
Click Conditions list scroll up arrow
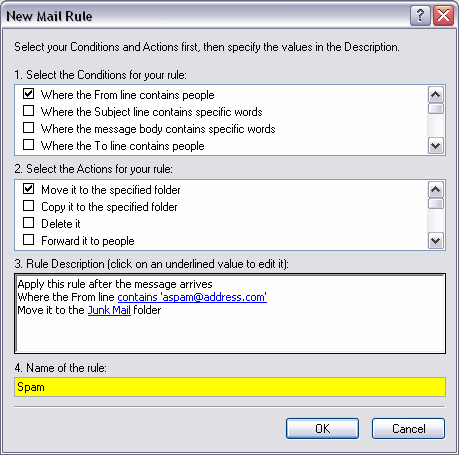click(436, 95)
